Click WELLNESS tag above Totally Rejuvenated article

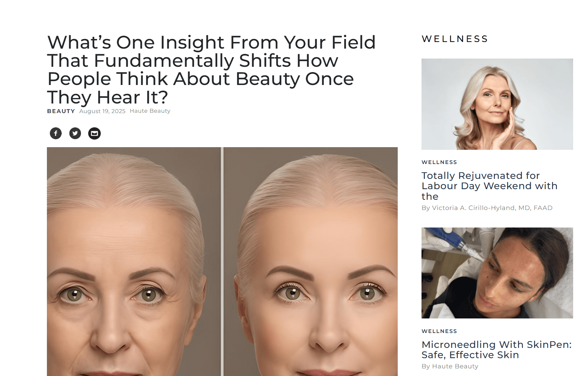[439, 162]
